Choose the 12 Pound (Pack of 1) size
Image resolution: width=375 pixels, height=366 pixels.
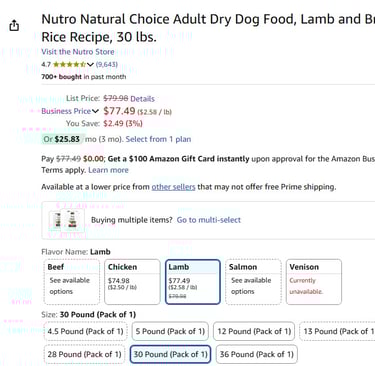254,331
